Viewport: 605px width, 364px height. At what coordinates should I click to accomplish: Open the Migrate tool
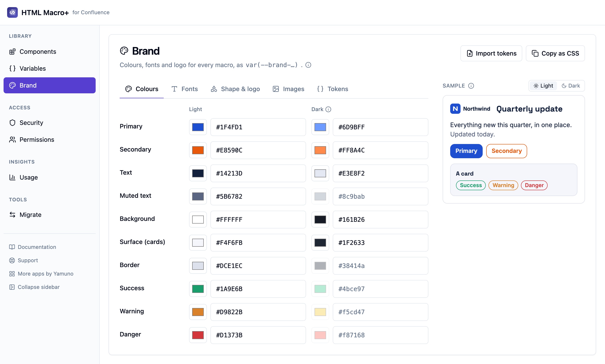50,215
